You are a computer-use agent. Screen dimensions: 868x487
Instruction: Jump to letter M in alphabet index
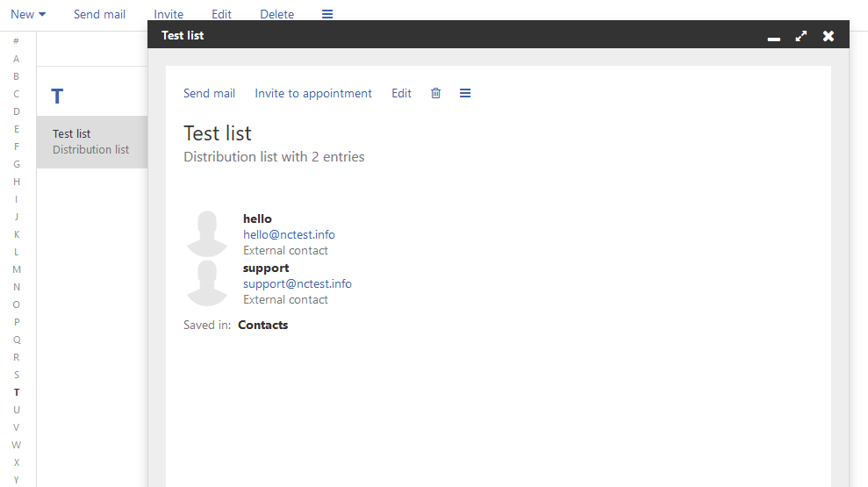pos(17,269)
